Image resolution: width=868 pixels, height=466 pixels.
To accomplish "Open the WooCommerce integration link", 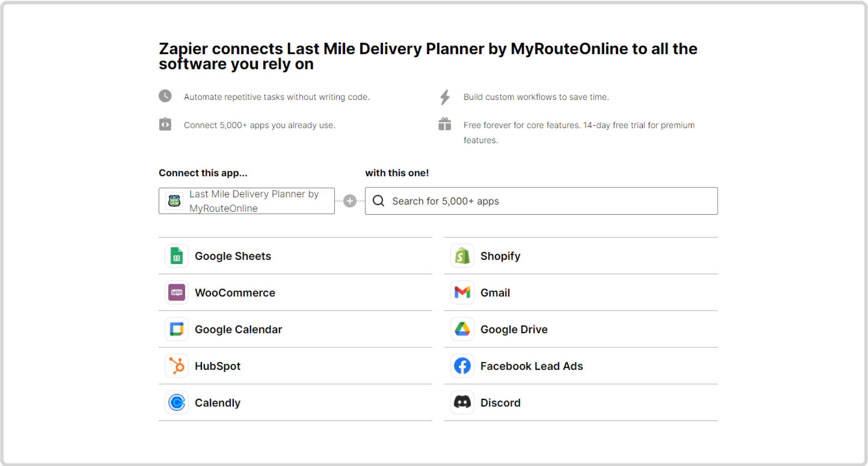I will 295,292.
